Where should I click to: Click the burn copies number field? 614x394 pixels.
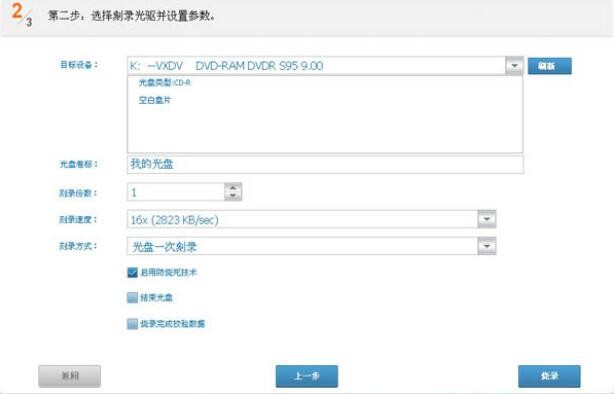pyautogui.click(x=176, y=192)
